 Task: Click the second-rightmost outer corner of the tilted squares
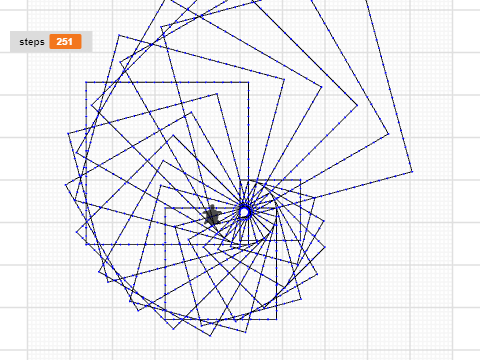point(389,134)
